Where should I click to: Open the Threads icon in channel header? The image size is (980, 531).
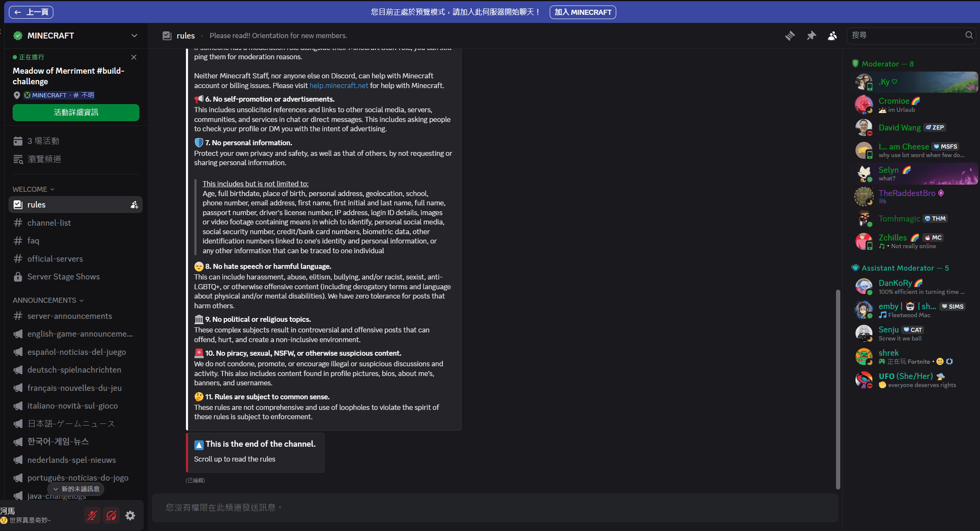(790, 36)
